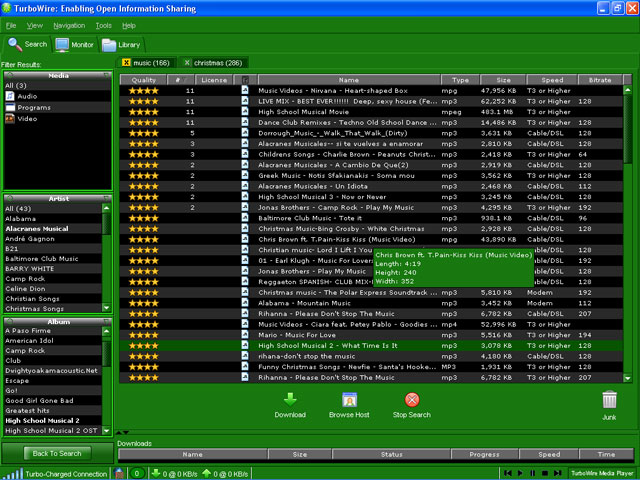Sort results by the Size column header
The width and height of the screenshot is (640, 480).
(503, 79)
